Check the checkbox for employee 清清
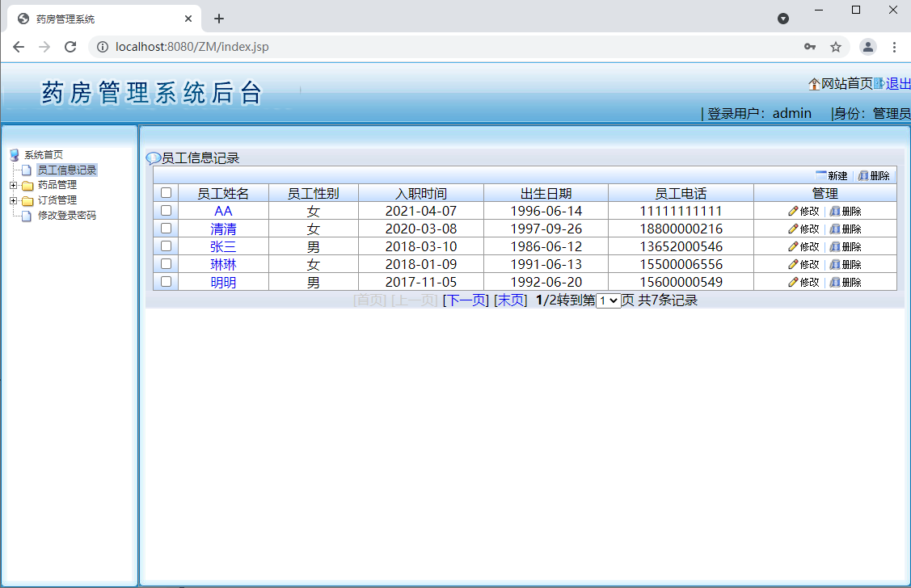 click(x=166, y=229)
